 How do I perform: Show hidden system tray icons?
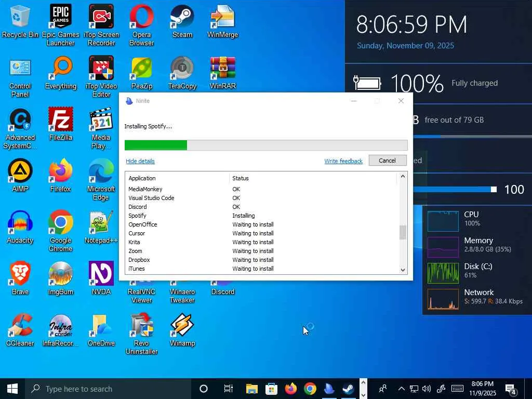(402, 389)
